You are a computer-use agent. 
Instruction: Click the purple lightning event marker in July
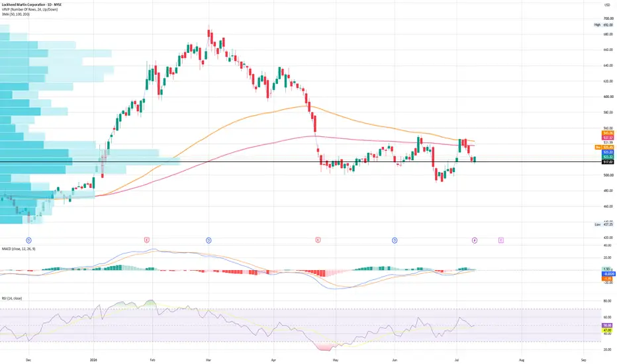[x=475, y=240]
